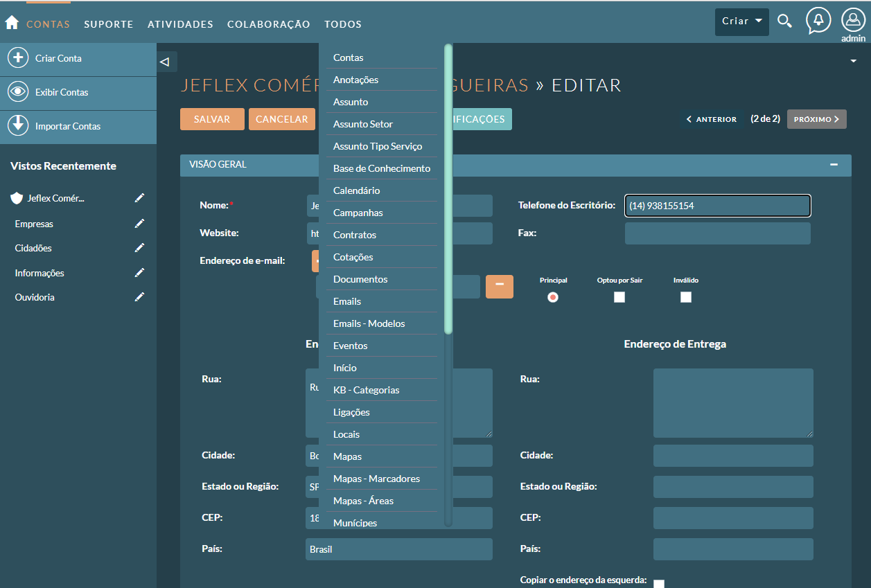Open the admin user avatar menu
This screenshot has width=871, height=588.
[x=853, y=21]
